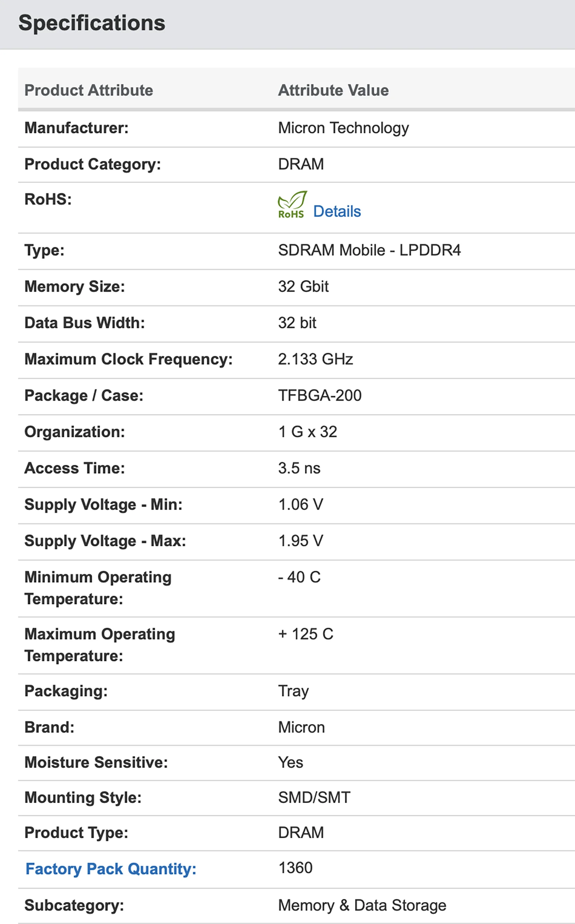The height and width of the screenshot is (924, 575).
Task: Click the 1 G x 32 organization value
Action: pos(307,432)
